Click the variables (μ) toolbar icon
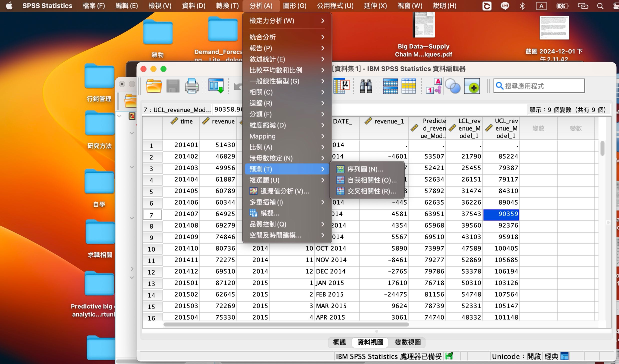619x364 pixels. click(341, 86)
